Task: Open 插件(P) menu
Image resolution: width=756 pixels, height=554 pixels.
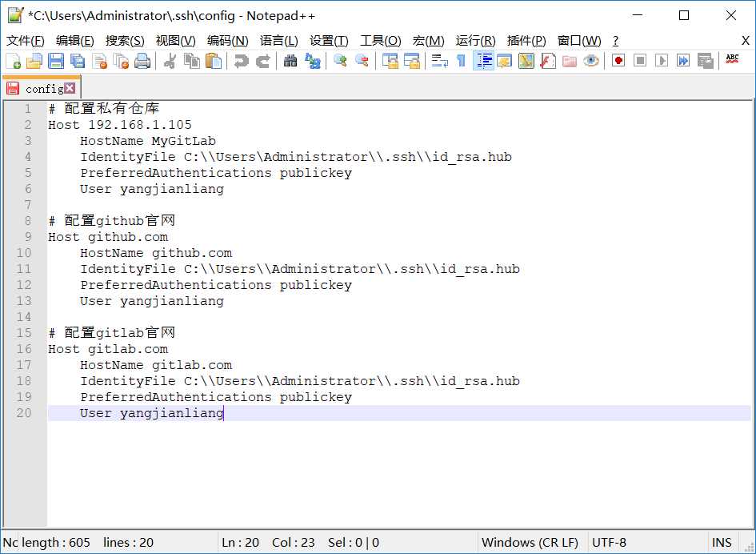Action: click(526, 41)
